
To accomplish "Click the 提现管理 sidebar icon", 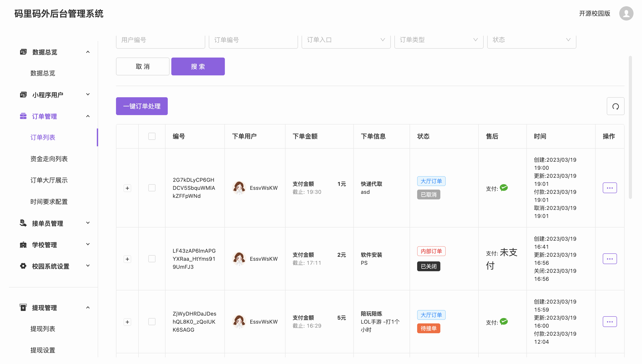I will (23, 308).
